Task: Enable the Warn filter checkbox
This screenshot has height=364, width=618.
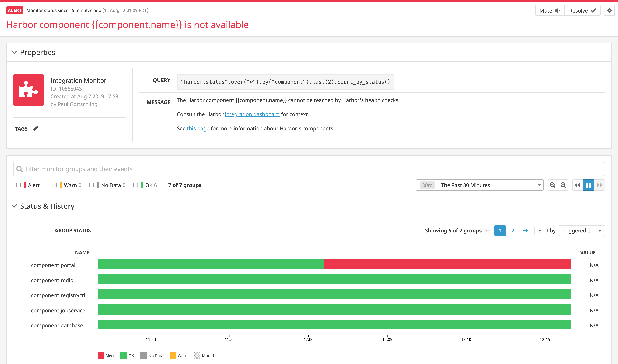Action: pyautogui.click(x=54, y=185)
